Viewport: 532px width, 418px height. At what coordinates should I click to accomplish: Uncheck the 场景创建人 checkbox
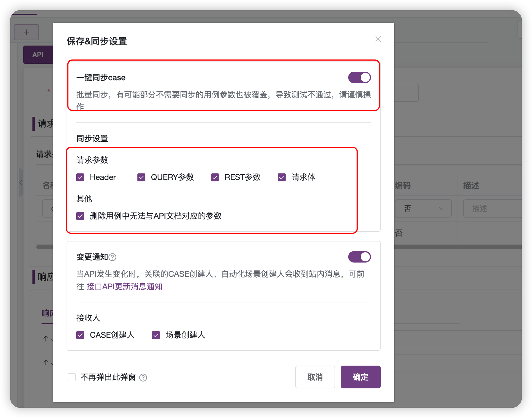(156, 335)
